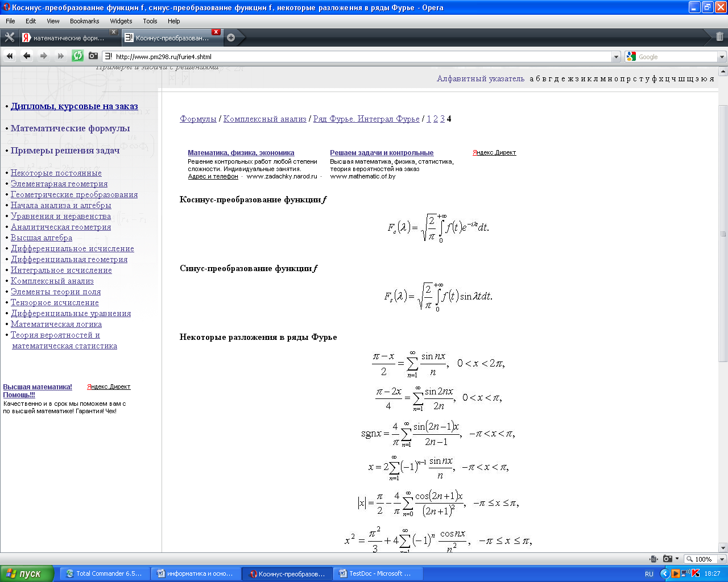The width and height of the screenshot is (728, 582).
Task: Open Элементарная геометрия link
Action: [59, 184]
